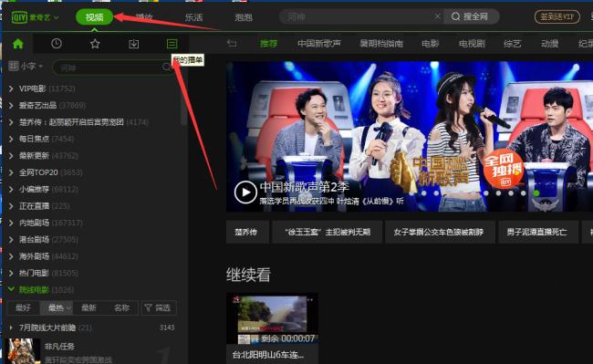Expand the 正在直播 category

[11, 206]
